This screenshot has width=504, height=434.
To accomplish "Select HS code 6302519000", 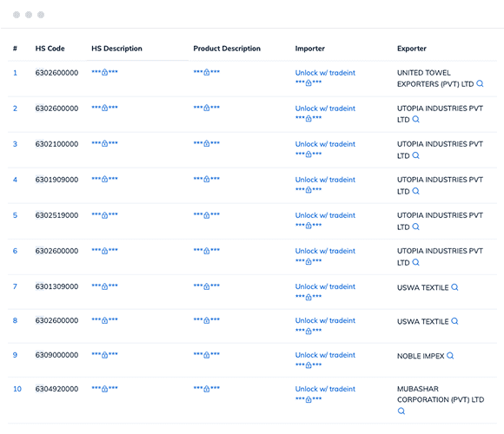I will [56, 215].
